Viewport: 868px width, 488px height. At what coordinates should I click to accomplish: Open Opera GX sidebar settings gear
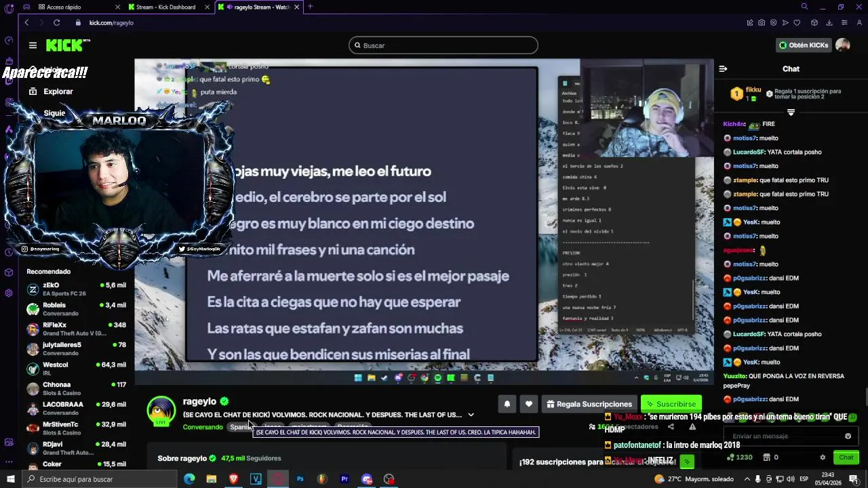(9, 293)
